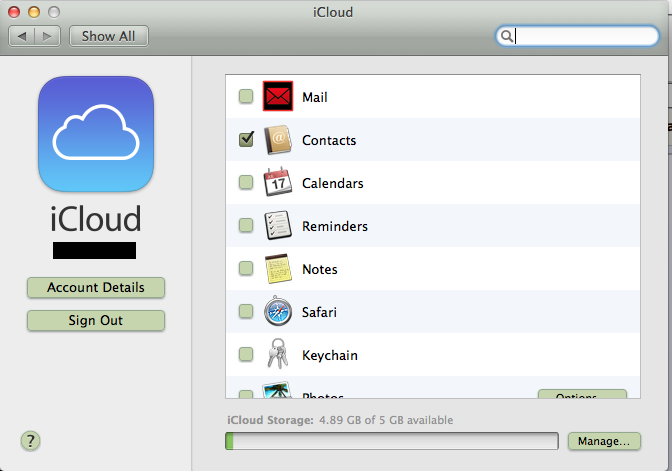This screenshot has width=672, height=471.
Task: Select the Calendars label text
Action: point(333,183)
